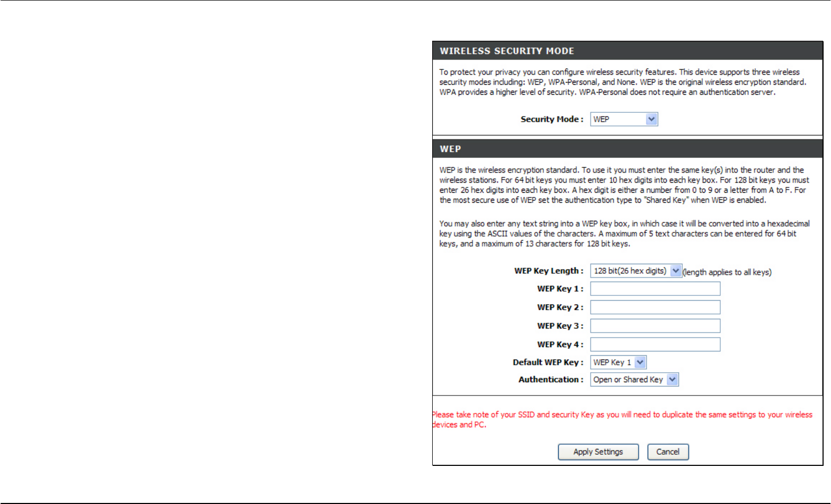
Task: Open the Default WEP Key dropdown
Action: point(618,362)
